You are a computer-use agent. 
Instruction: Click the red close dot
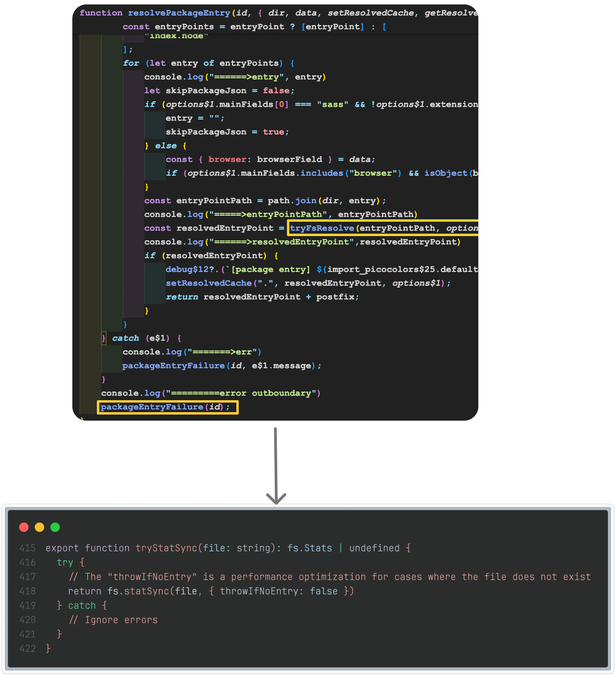[24, 527]
